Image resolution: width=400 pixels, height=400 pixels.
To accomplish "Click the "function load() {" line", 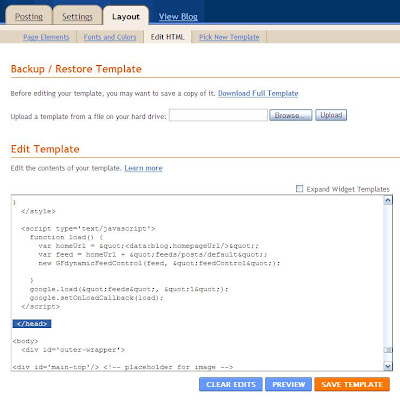I will click(66, 237).
